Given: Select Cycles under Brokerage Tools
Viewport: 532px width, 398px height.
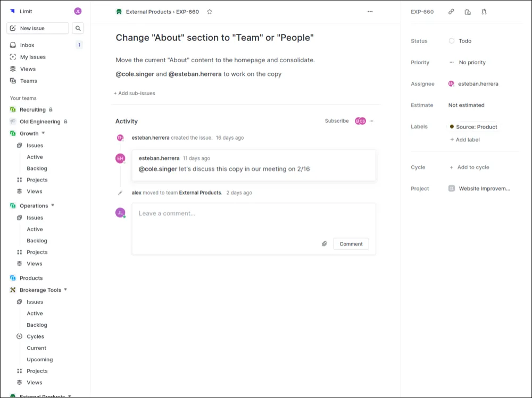Looking at the screenshot, I should click(x=35, y=336).
